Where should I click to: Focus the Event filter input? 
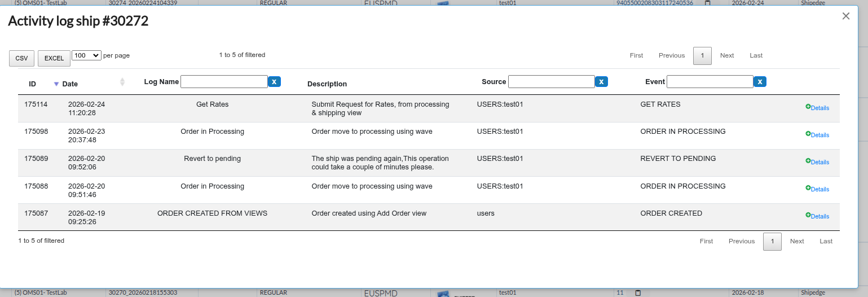[x=710, y=82]
